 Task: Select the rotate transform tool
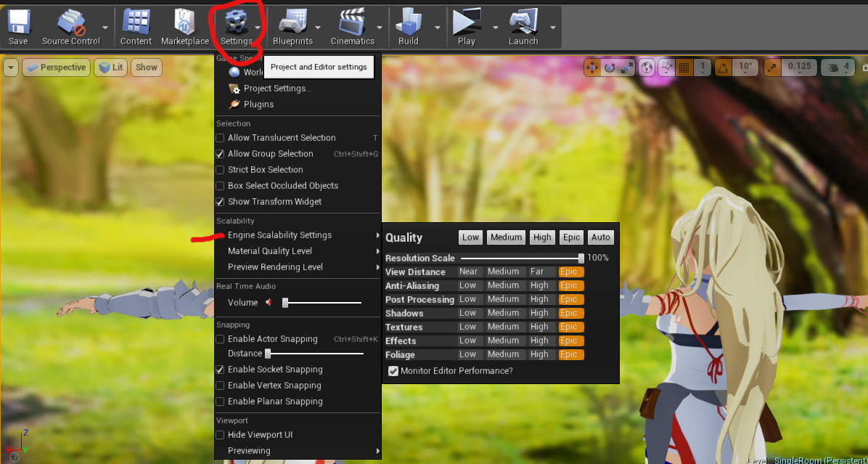click(609, 68)
